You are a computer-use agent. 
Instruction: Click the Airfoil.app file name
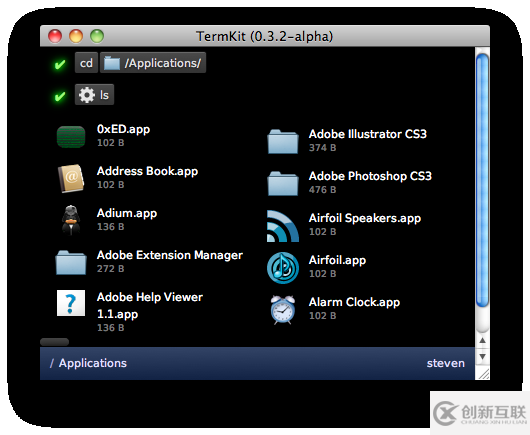click(x=337, y=260)
